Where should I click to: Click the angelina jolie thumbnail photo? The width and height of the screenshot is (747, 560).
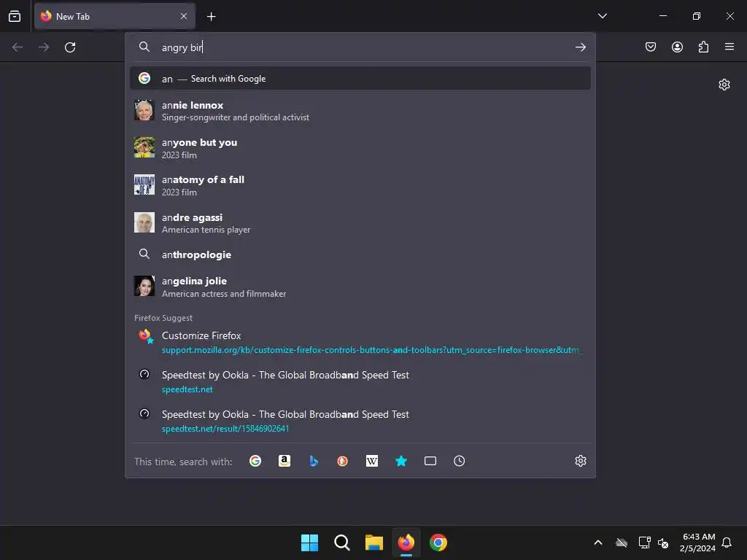[144, 286]
